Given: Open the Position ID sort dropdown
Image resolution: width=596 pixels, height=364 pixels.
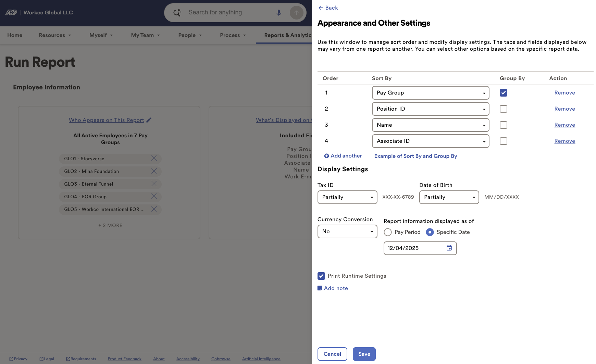Looking at the screenshot, I should [431, 109].
